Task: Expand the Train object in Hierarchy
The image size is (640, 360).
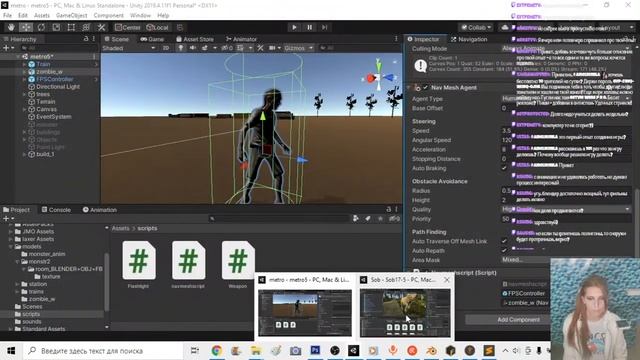Action: (24, 64)
